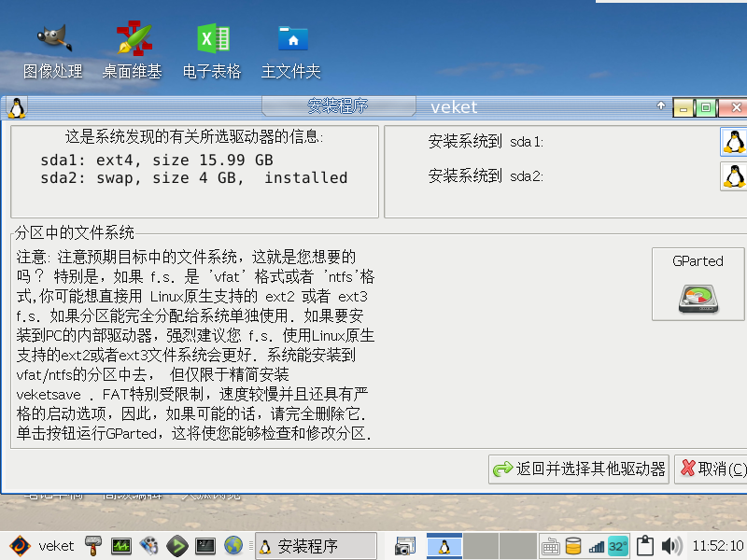Open the multimedia film reel taskbar icon
747x560 pixels.
[149, 546]
